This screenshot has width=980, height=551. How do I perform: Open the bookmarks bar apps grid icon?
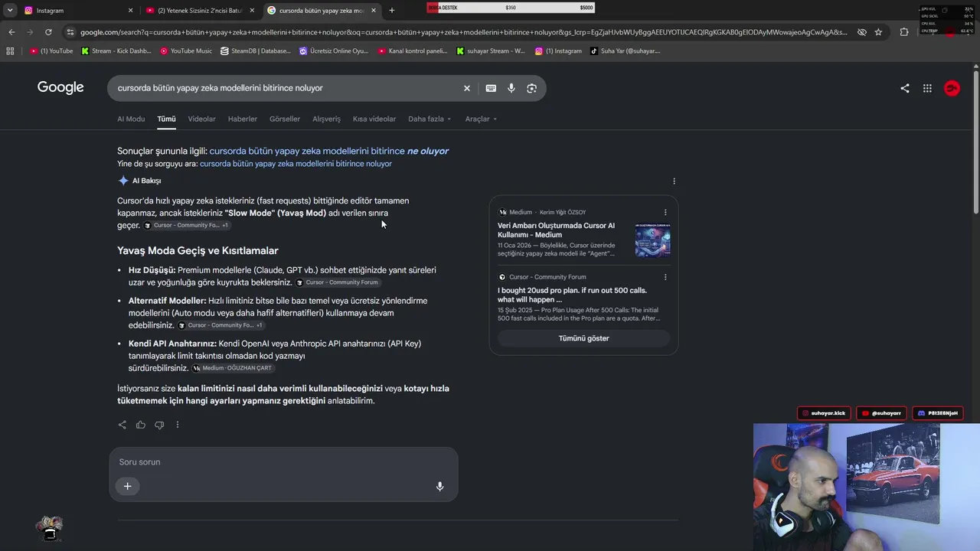[x=10, y=51]
